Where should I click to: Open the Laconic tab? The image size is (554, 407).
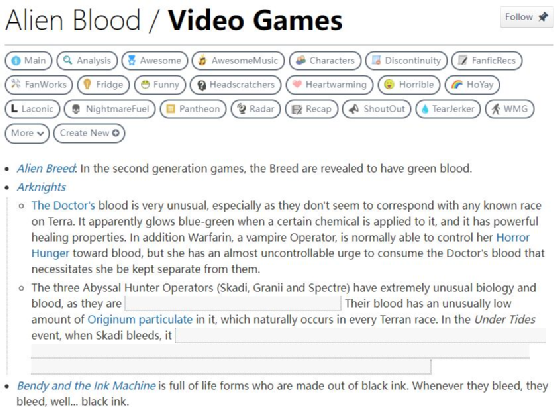click(32, 109)
